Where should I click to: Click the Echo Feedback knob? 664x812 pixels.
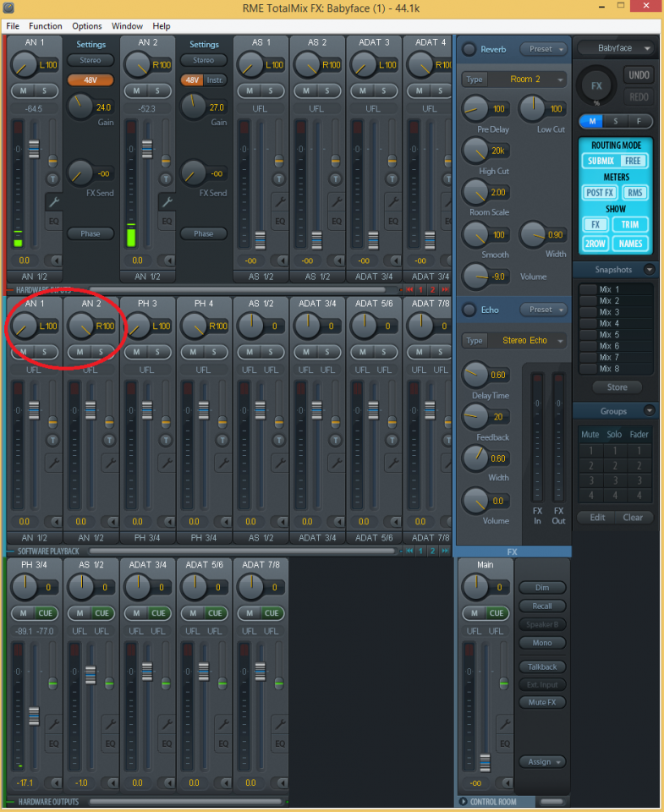tap(475, 417)
